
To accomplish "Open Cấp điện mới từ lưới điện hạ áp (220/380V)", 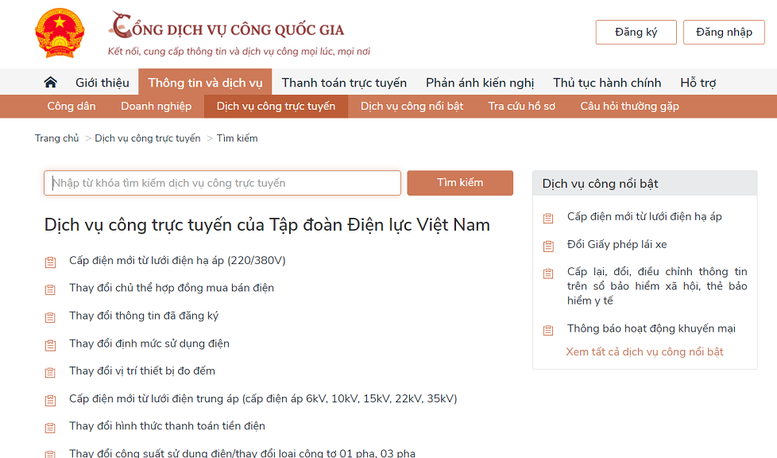I will [177, 261].
